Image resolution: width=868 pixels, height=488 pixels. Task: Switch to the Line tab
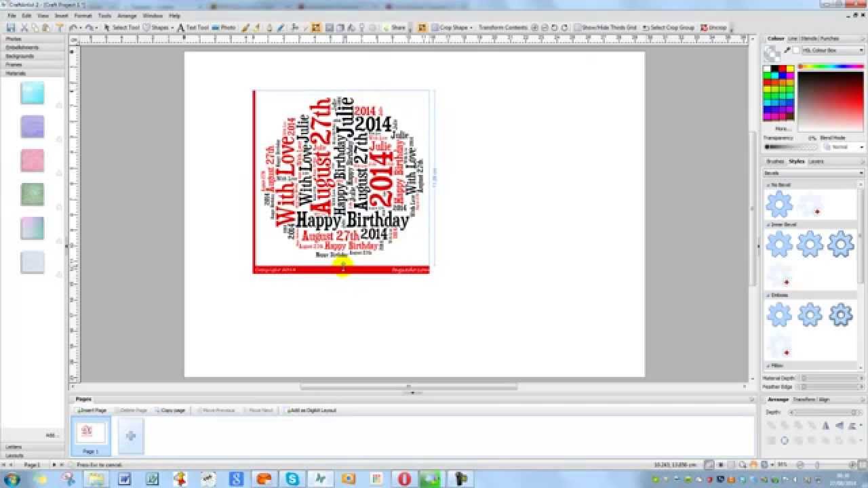pyautogui.click(x=793, y=39)
